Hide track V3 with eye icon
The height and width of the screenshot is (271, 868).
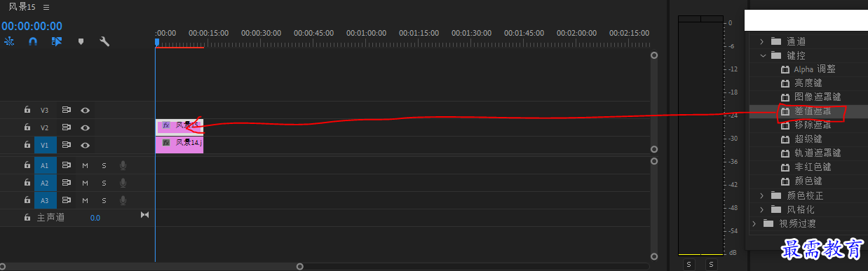tap(86, 110)
